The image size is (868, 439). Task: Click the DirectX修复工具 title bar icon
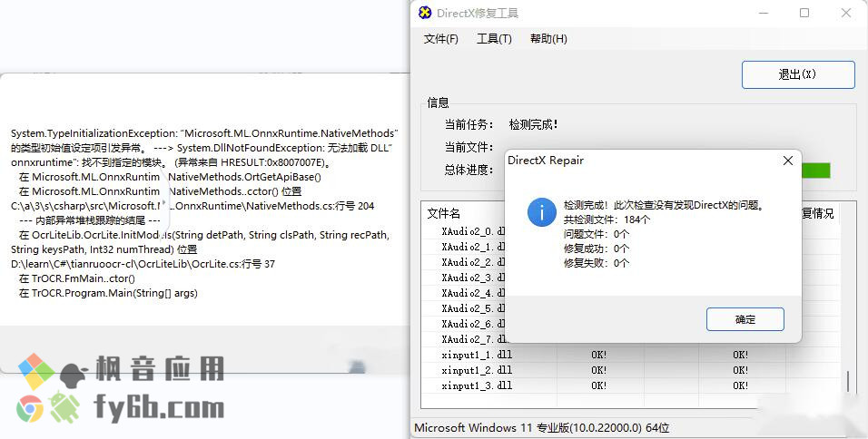point(425,13)
